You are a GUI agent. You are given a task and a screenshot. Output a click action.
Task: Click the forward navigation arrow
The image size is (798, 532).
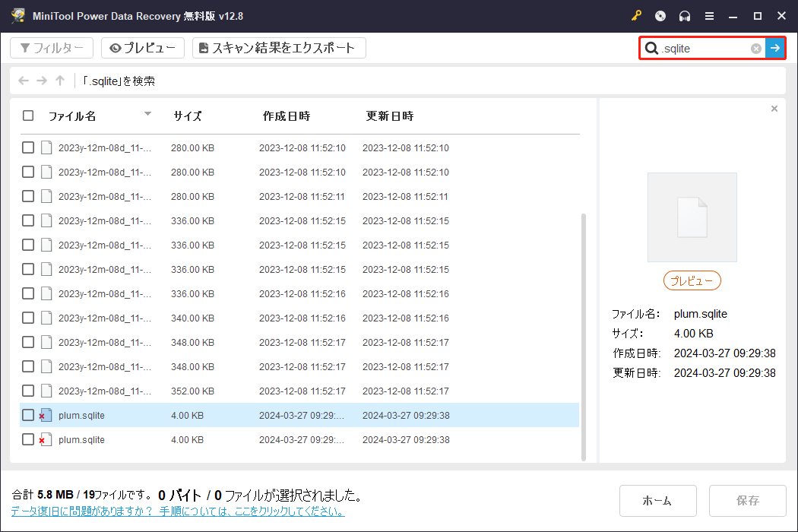[41, 81]
